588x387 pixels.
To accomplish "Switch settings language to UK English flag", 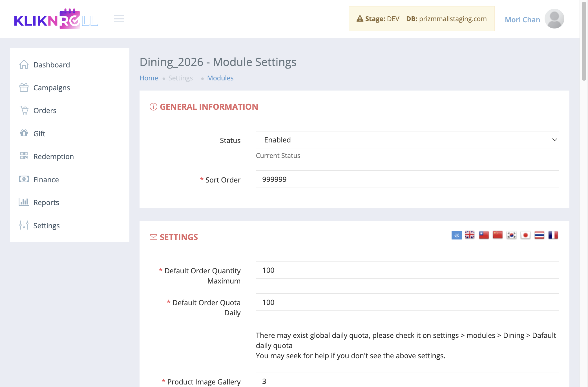I will pos(470,235).
